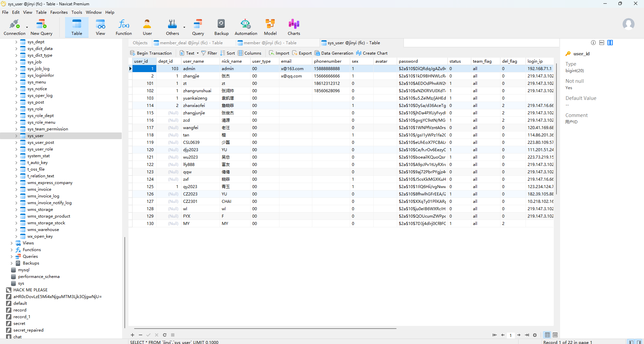
Task: Expand the Views tree node
Action: (x=11, y=243)
